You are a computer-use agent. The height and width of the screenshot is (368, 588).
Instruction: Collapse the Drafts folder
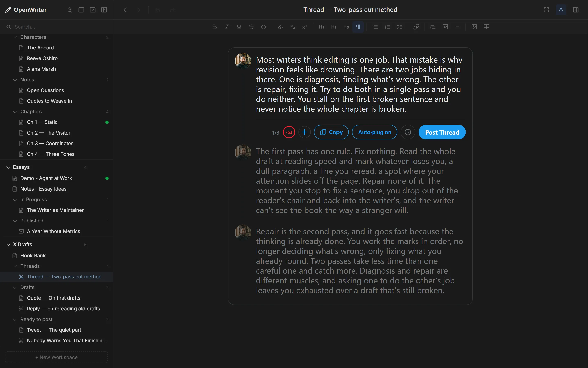[15, 287]
